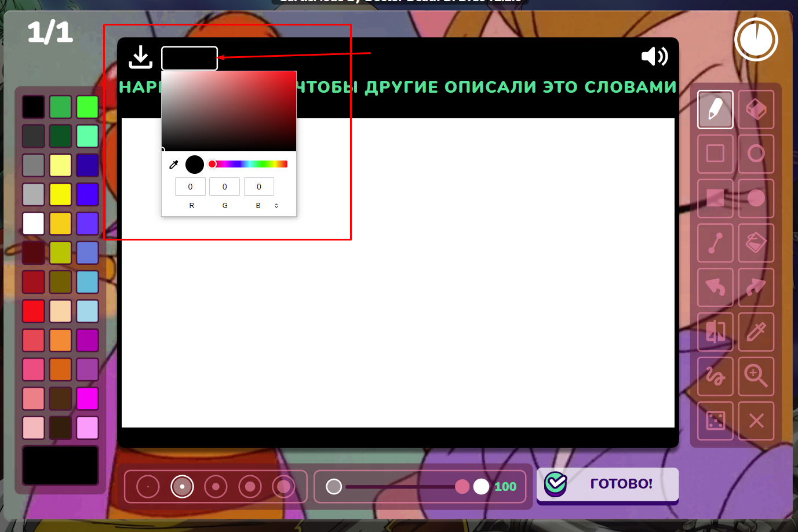Toggle the mirror symmetry tool
Image resolution: width=798 pixels, height=532 pixels.
715,332
